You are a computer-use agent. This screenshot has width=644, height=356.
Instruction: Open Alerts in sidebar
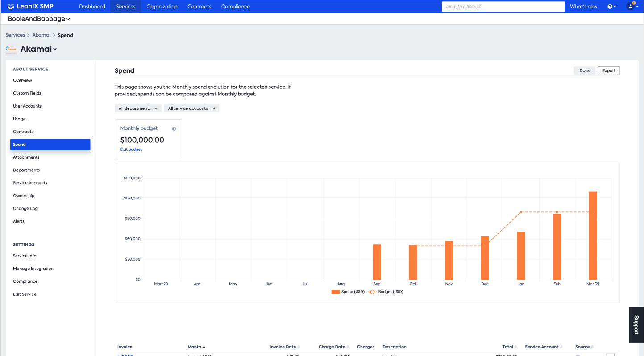coord(19,221)
